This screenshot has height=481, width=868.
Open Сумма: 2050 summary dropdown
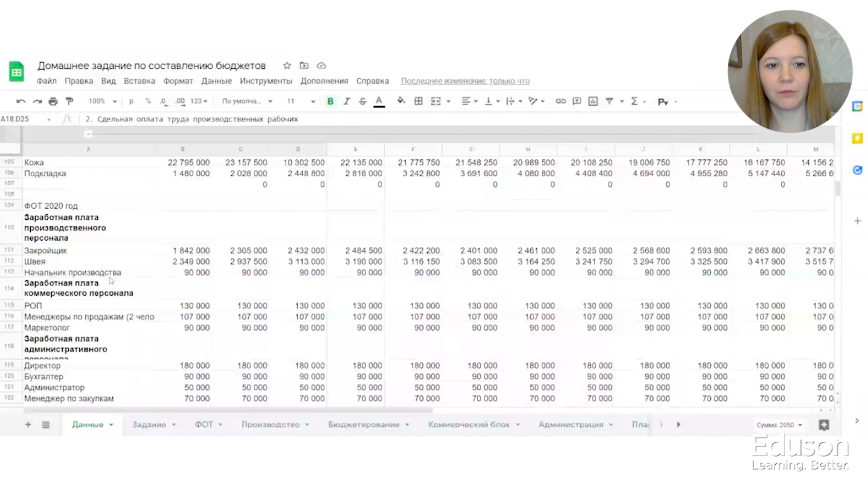[x=779, y=425]
